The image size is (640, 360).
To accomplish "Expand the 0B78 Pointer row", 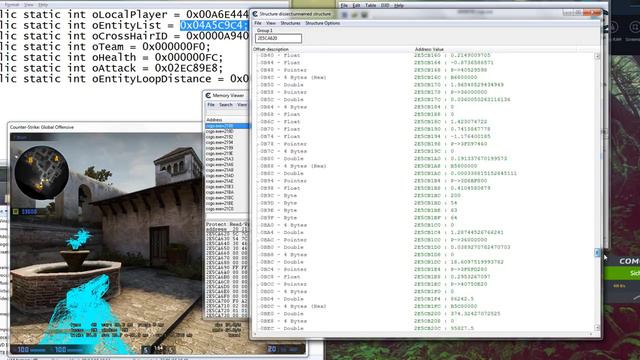I will point(257,144).
